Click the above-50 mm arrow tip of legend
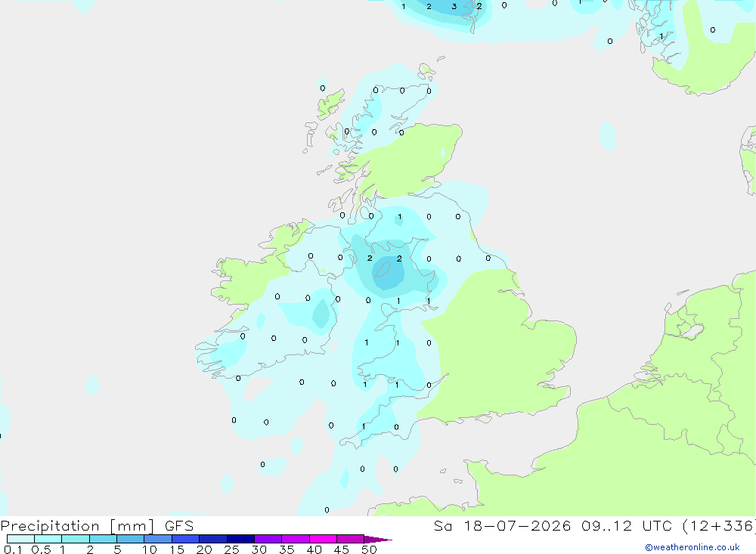Screen dimensions: 756x554 (377, 539)
